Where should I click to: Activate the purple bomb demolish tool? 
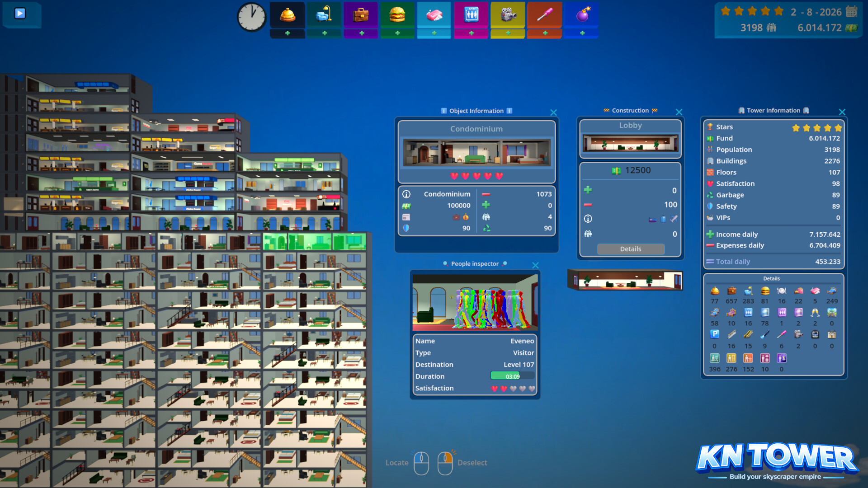coord(582,15)
